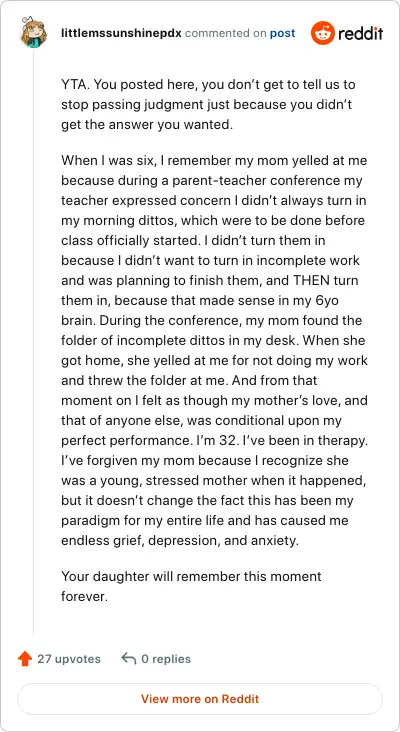Viewport: 400px width, 732px height.
Task: Follow the blue "post" link
Action: click(282, 34)
